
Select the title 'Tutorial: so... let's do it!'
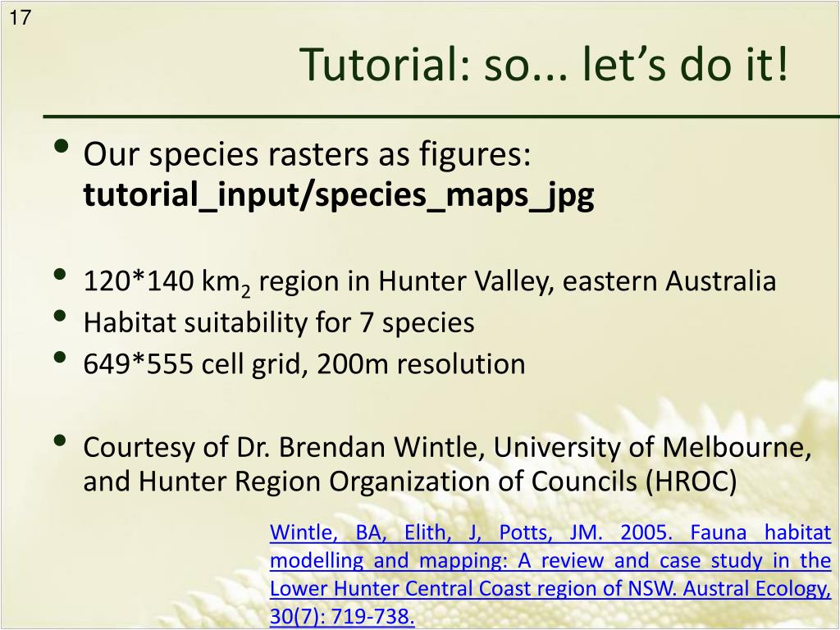[x=544, y=64]
